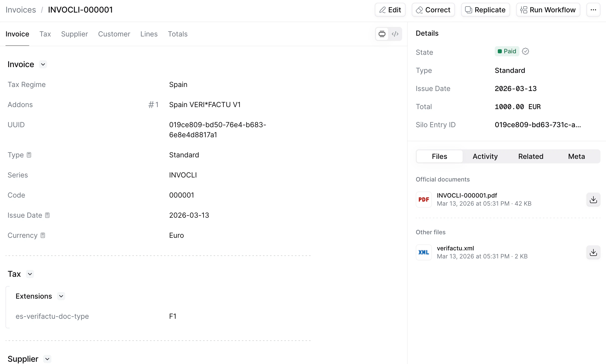This screenshot has width=606, height=364.
Task: Collapse the Extensions section chevron
Action: (61, 296)
